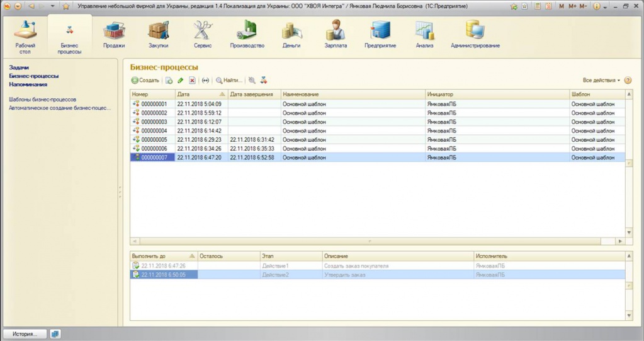Go to the Продажи section
This screenshot has width=644, height=341.
click(114, 35)
